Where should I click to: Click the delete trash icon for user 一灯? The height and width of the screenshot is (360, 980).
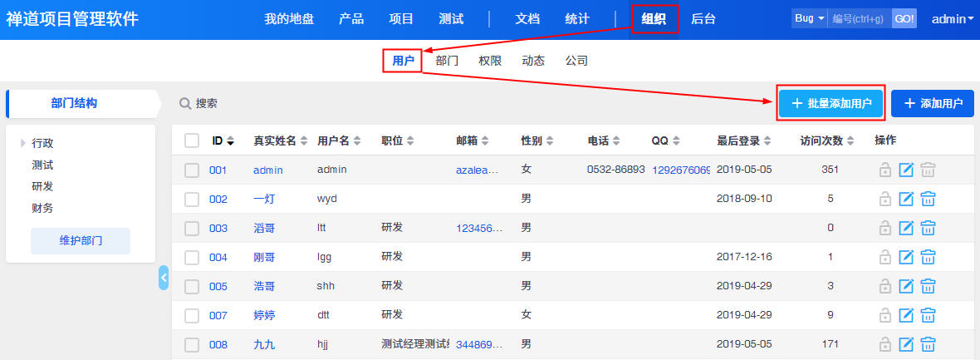coord(928,199)
